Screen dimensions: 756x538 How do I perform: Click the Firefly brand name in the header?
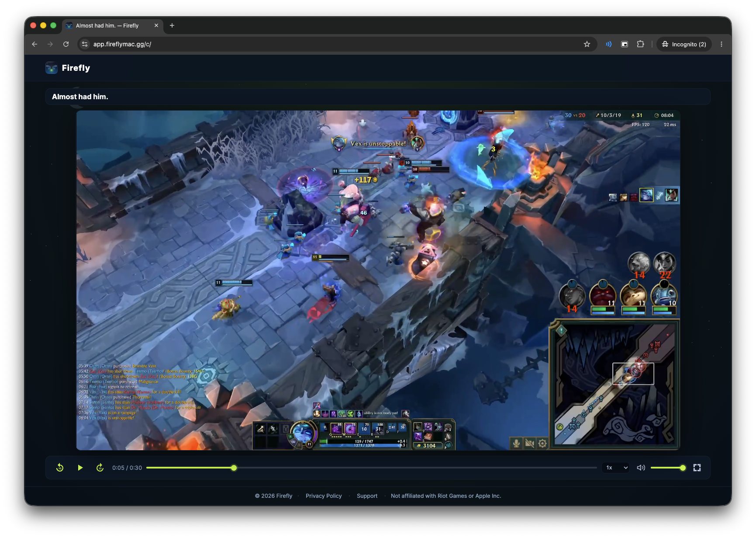click(76, 68)
